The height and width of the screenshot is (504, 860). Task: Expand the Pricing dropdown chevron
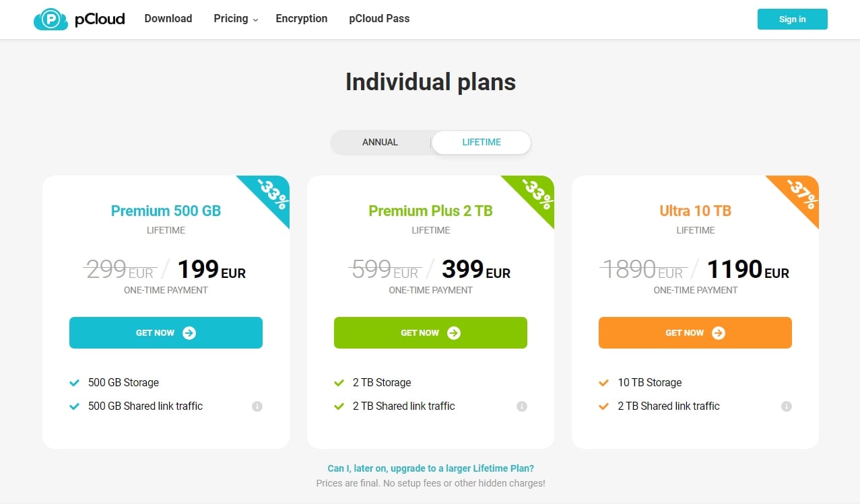[255, 20]
